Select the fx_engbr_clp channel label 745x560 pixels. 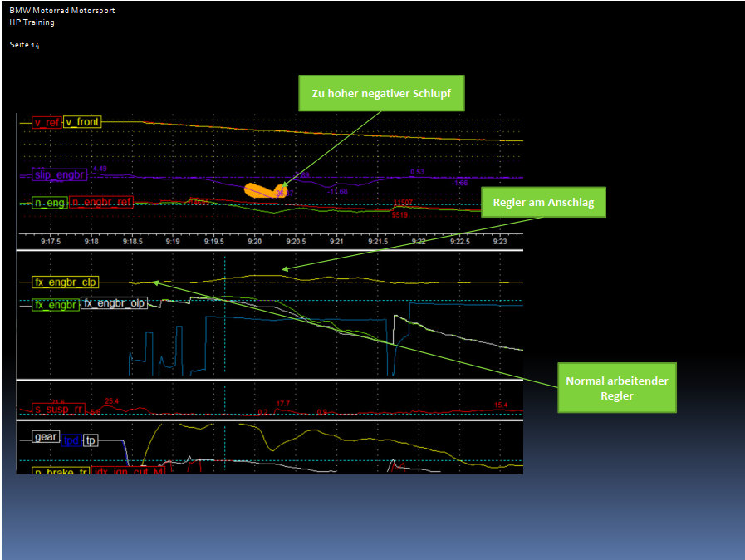66,282
